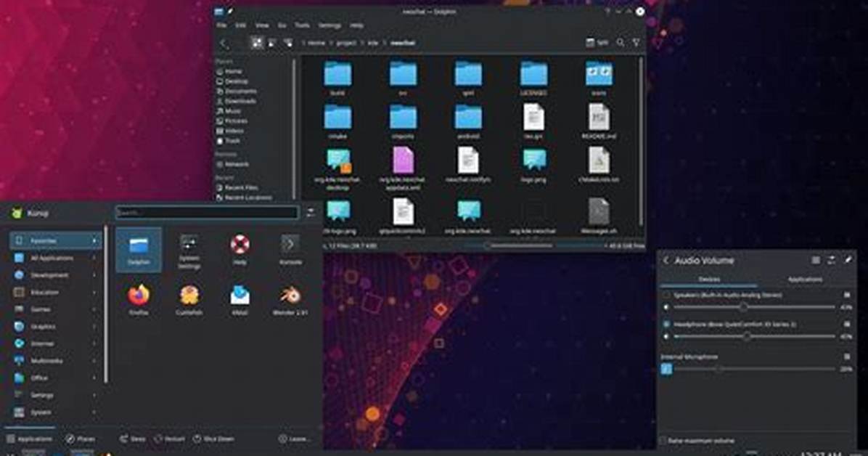Launch System Settings from favorites

pos(189,251)
